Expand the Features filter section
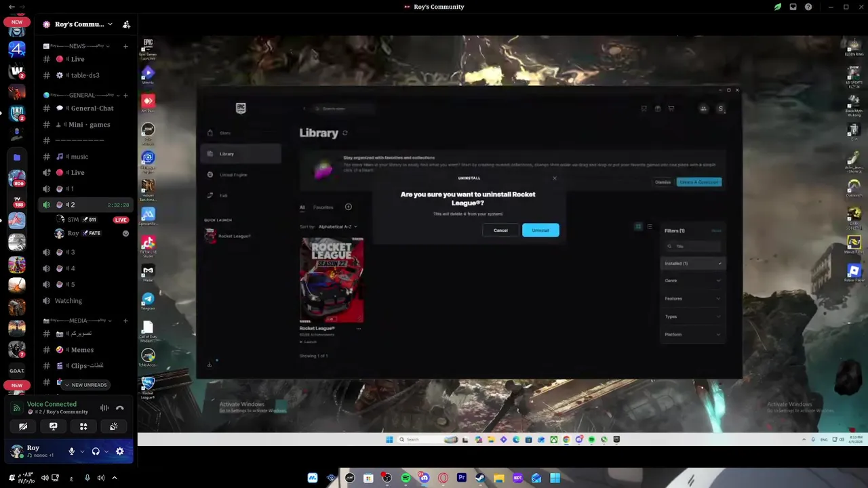 pos(692,299)
